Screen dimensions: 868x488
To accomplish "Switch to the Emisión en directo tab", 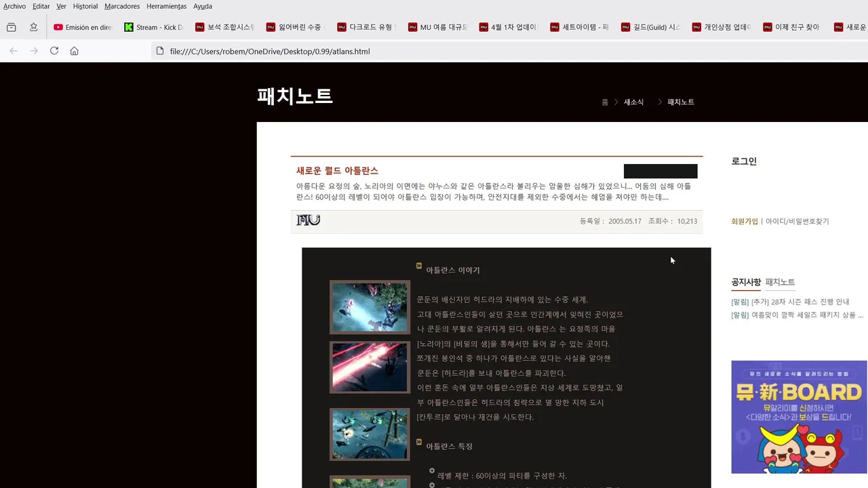I will coord(83,27).
